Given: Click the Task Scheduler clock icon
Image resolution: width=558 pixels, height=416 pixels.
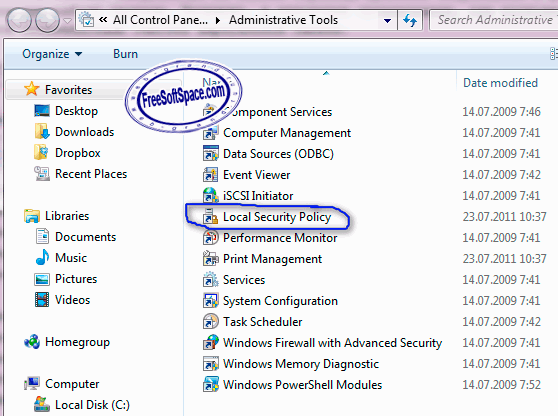Looking at the screenshot, I should [211, 322].
